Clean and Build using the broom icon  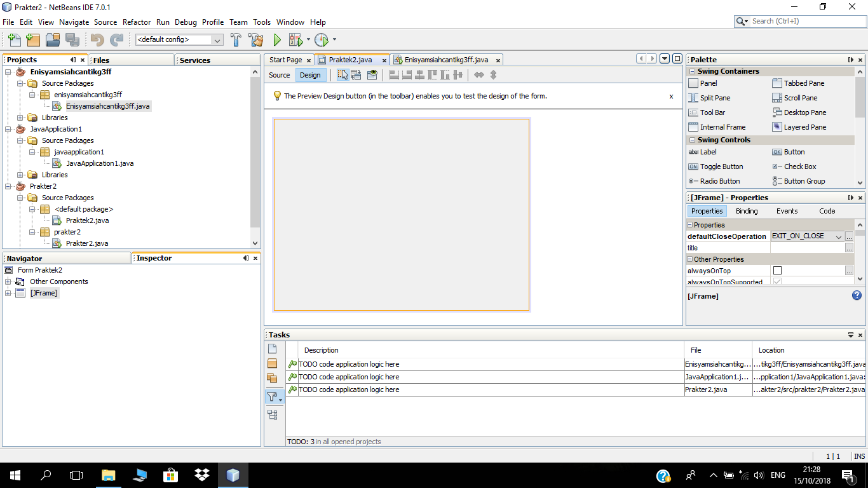[x=255, y=39]
